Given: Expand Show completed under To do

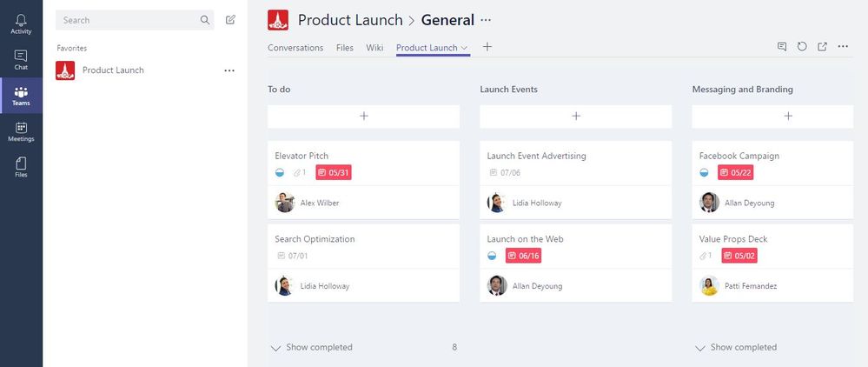Looking at the screenshot, I should pyautogui.click(x=311, y=348).
